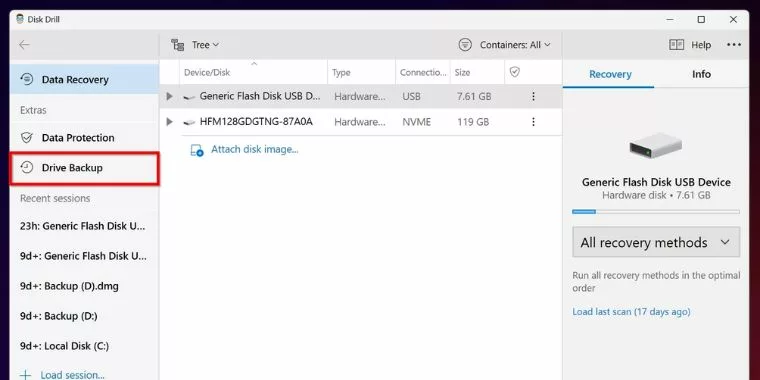Open the Drive Backup section

point(84,168)
